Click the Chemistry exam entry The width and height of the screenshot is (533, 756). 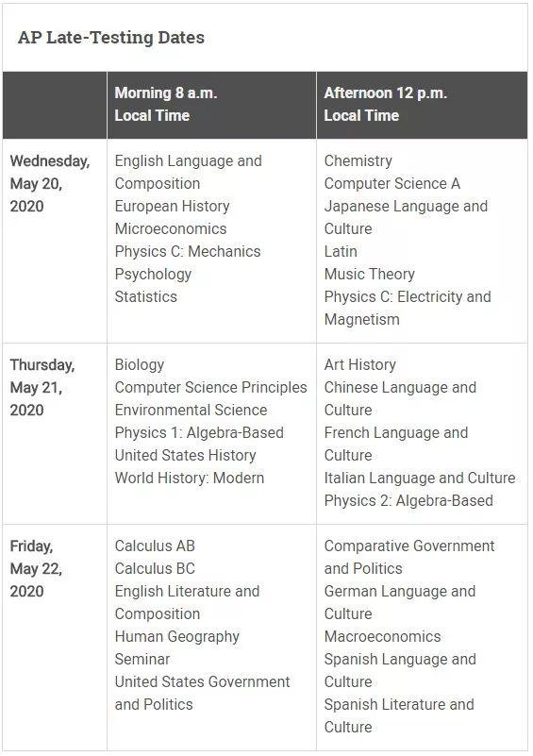pos(358,161)
